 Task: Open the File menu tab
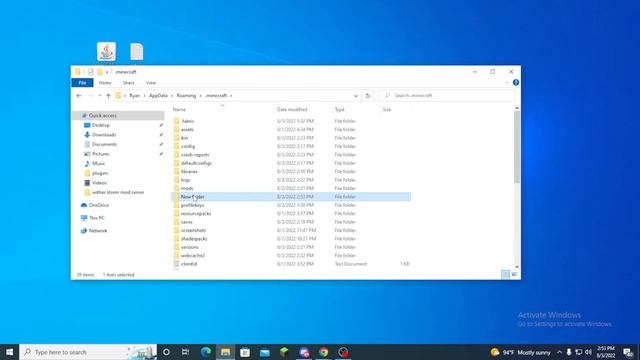tap(82, 82)
